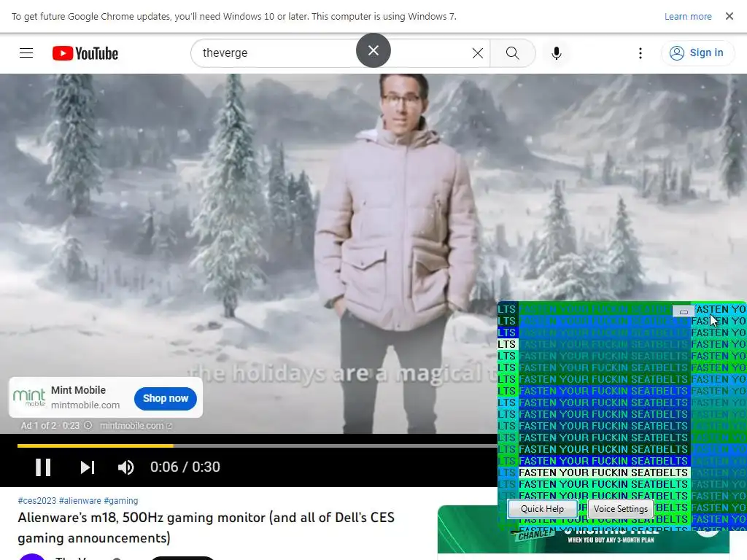The image size is (747, 560).
Task: Click the Shop now button
Action: [166, 399]
